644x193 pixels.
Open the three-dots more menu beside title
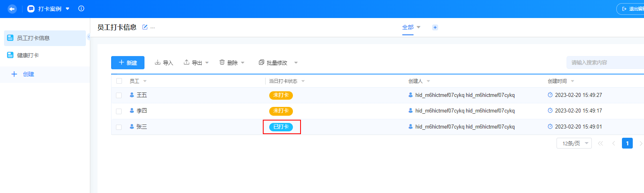[152, 28]
